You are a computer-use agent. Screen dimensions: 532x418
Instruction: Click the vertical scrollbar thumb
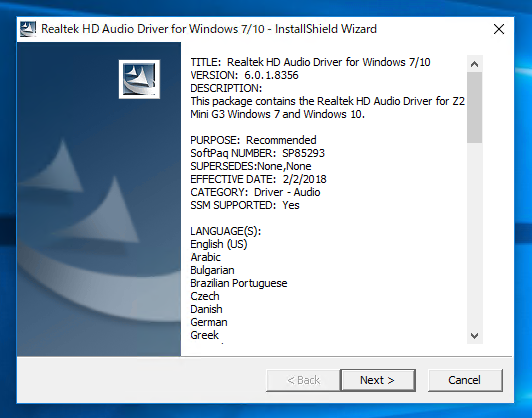(x=475, y=107)
